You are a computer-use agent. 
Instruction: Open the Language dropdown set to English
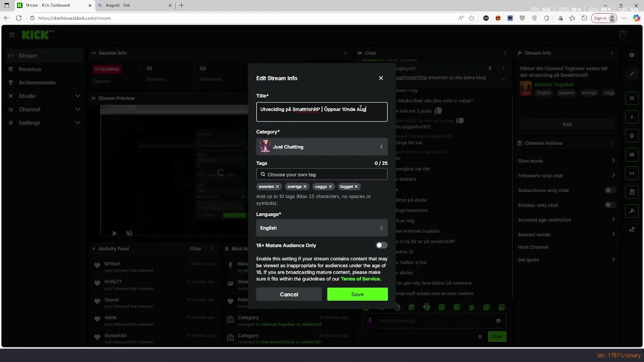click(322, 228)
